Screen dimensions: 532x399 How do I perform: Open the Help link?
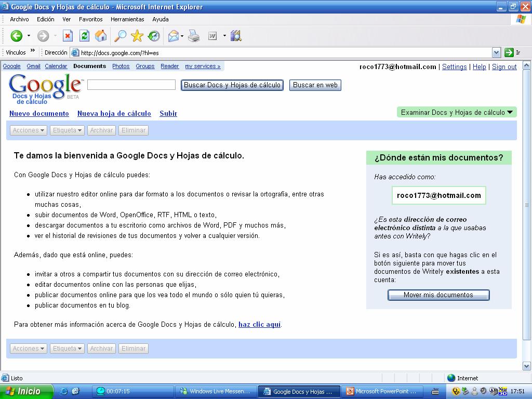click(480, 67)
